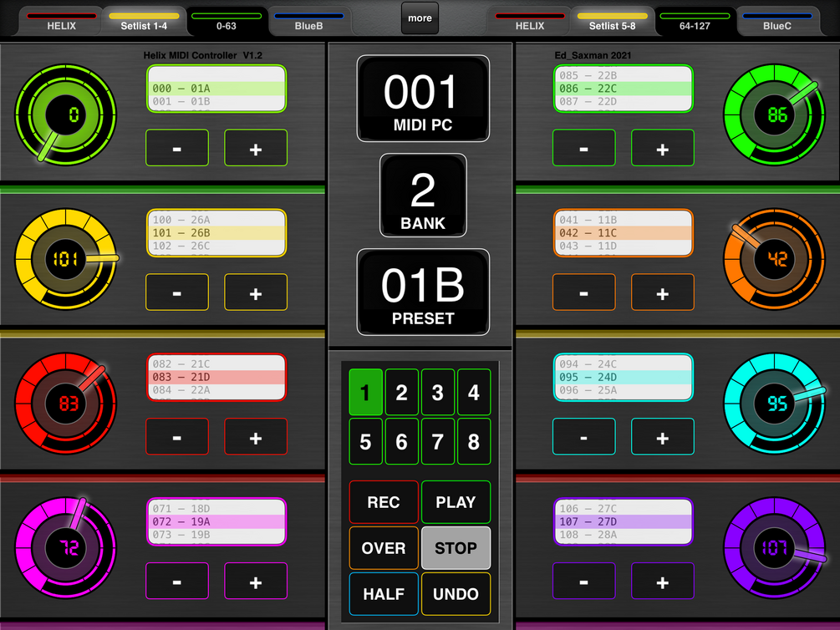Click the red minus button
Screen dimensions: 840x630
[x=177, y=437]
